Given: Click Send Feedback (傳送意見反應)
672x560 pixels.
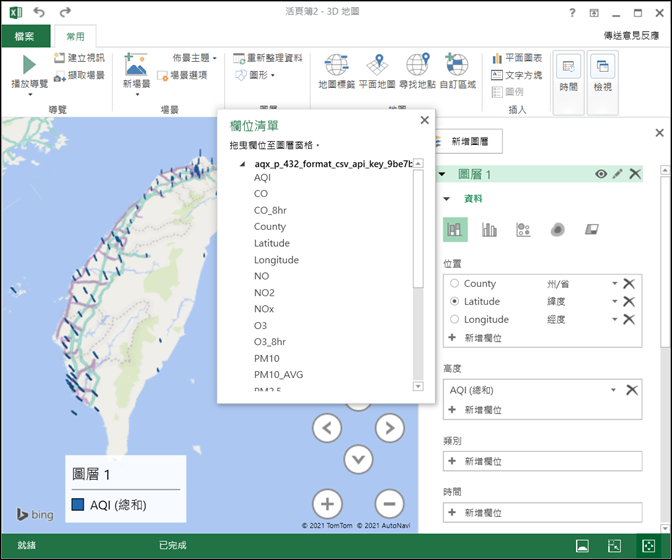Looking at the screenshot, I should (631, 36).
